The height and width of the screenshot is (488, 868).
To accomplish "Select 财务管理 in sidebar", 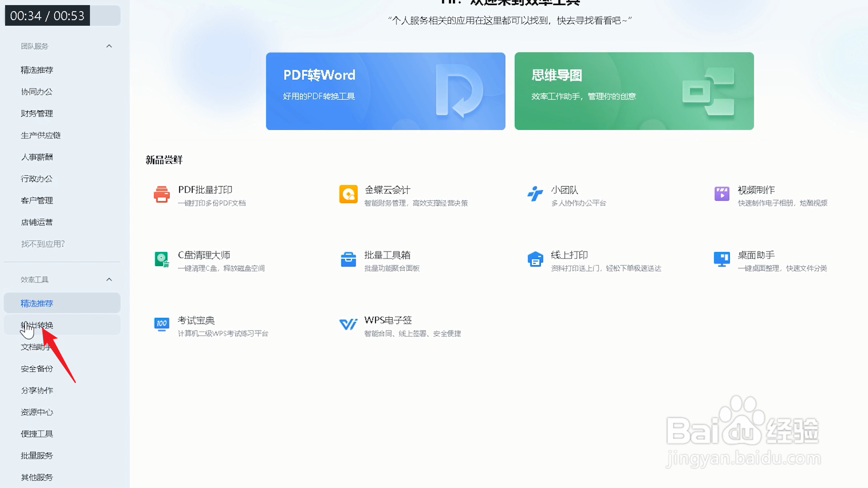I will tap(37, 113).
